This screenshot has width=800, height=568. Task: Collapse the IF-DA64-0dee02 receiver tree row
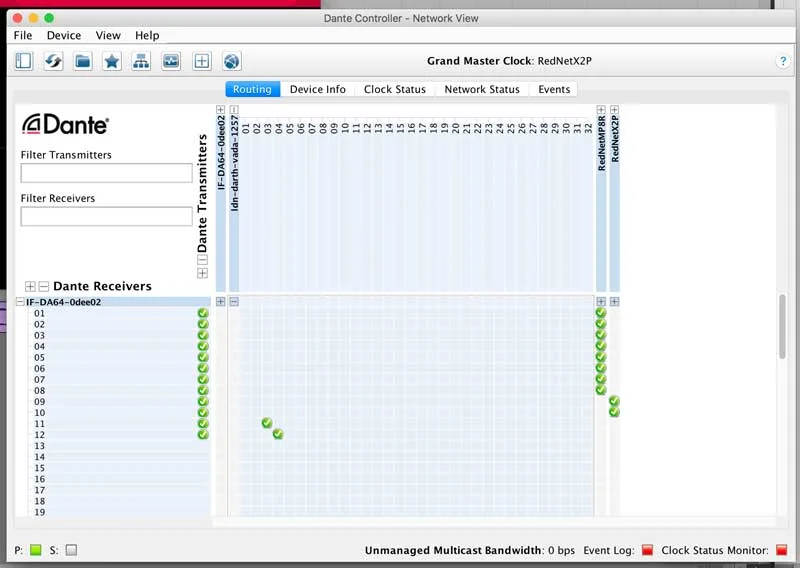(x=20, y=302)
